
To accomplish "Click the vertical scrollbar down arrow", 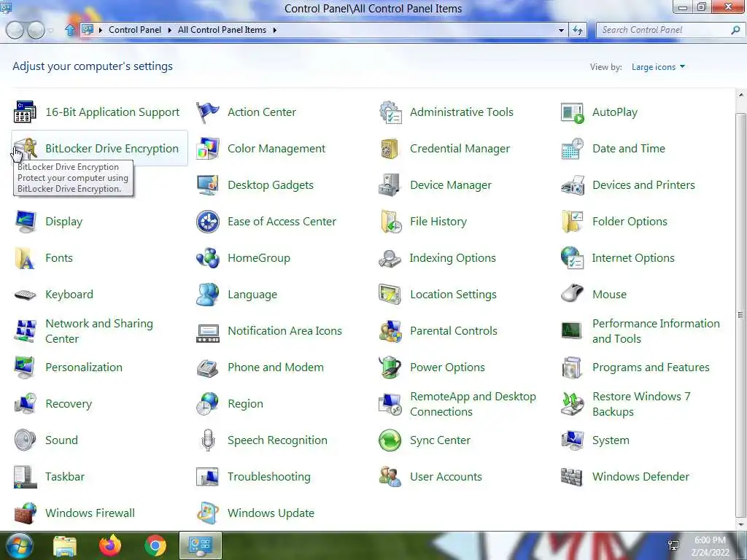I will [x=741, y=524].
